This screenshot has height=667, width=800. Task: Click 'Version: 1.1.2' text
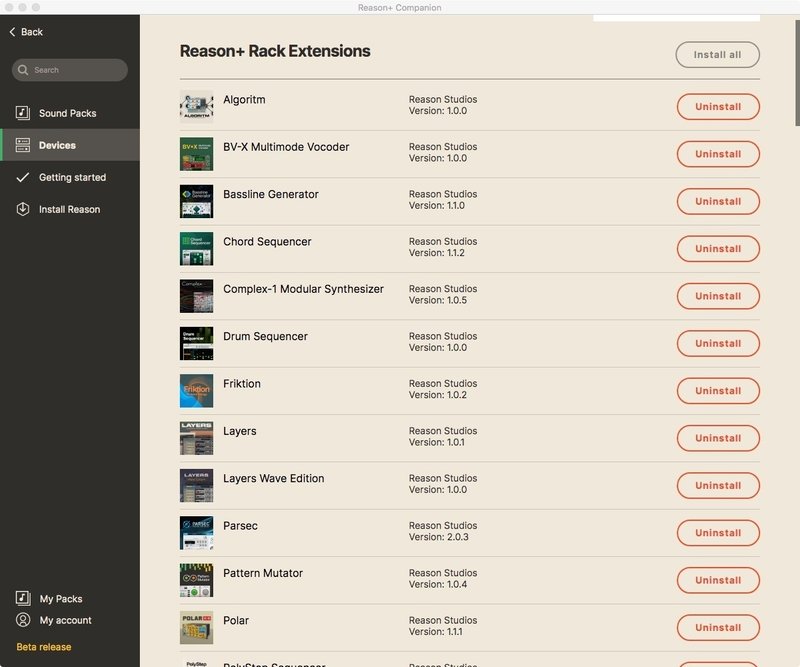(436, 253)
